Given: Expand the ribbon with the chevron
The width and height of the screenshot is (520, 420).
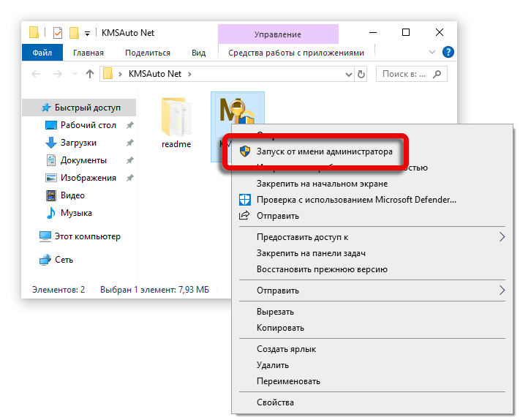Looking at the screenshot, I should click(x=432, y=52).
